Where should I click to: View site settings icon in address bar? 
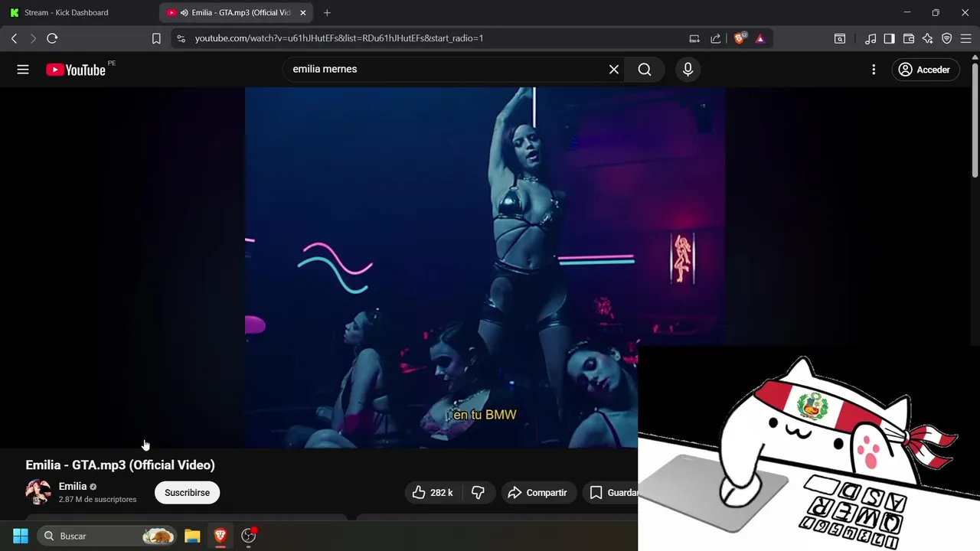[x=181, y=38]
